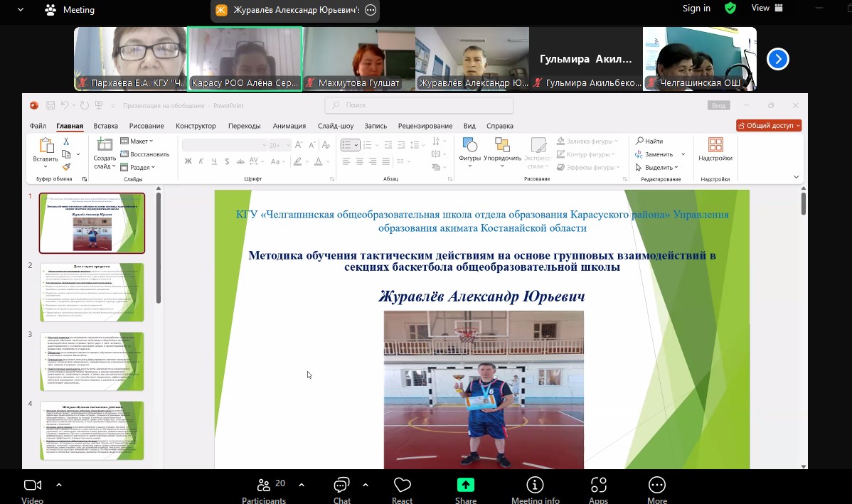
Task: Click the Sign in link
Action: pos(696,9)
